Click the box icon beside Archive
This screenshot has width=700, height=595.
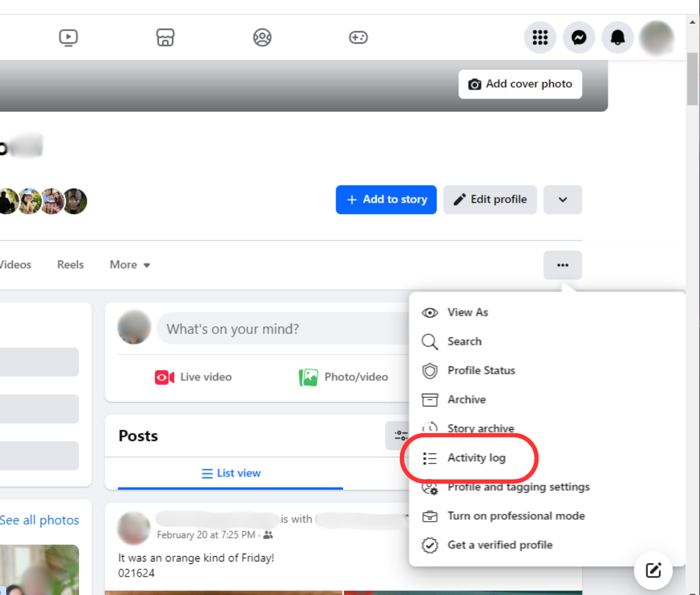point(430,400)
